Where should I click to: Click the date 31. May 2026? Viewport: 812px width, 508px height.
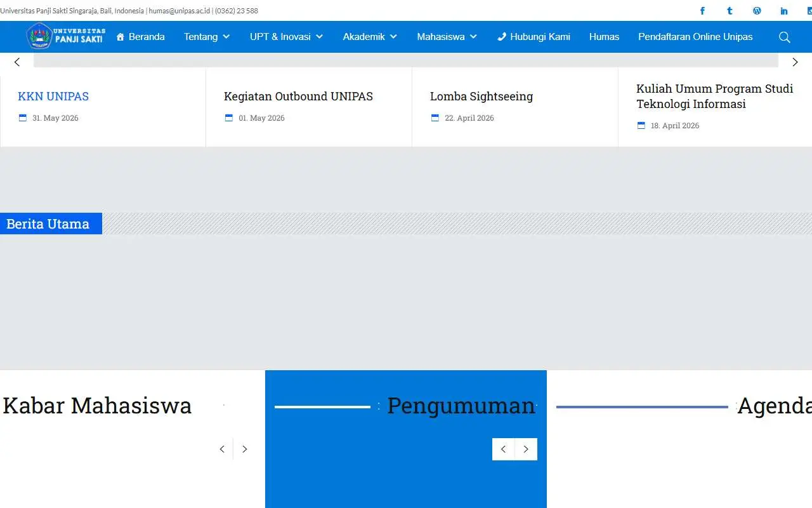click(55, 118)
